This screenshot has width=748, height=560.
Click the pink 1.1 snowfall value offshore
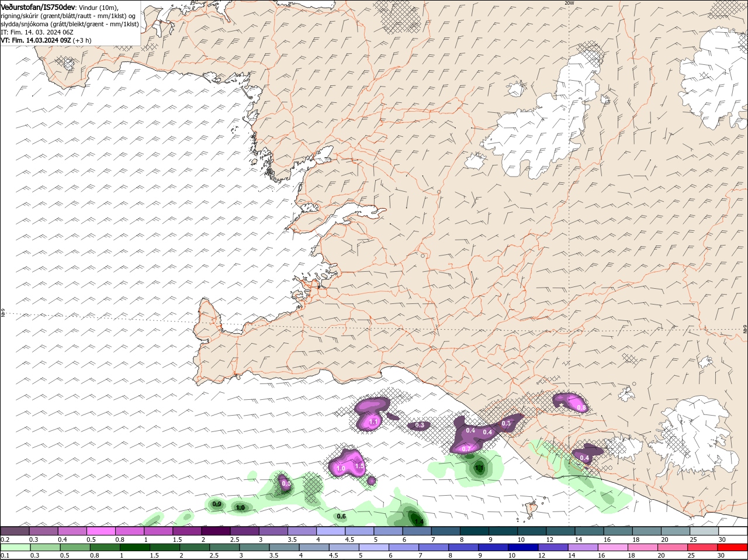[374, 421]
